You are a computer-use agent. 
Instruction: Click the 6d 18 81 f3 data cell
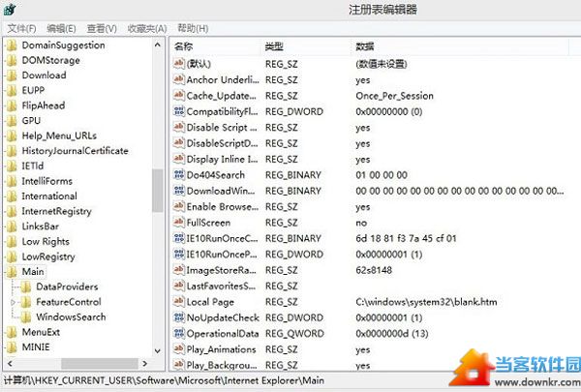tap(406, 238)
